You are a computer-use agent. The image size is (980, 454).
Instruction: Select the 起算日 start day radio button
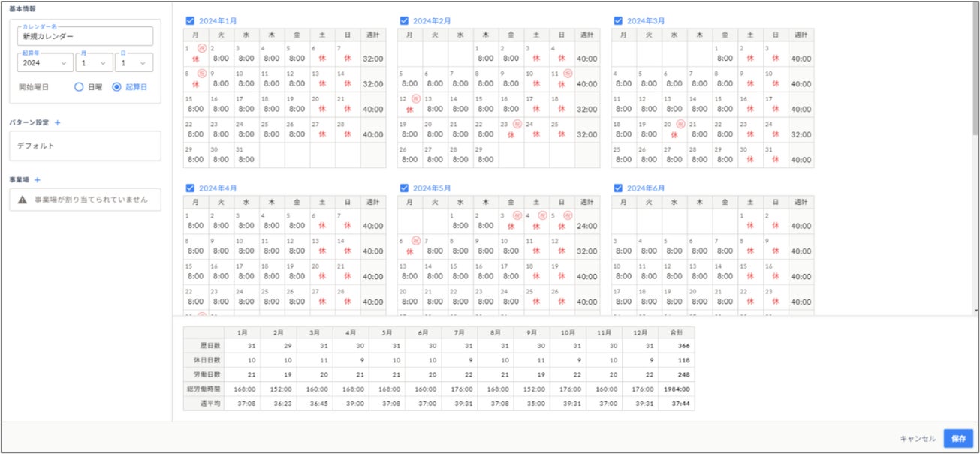pos(116,87)
